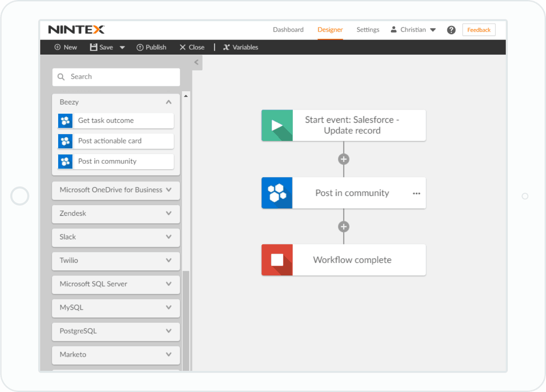Viewport: 546px width, 392px height.
Task: Click the toolbox scroll up arrow
Action: 186,96
